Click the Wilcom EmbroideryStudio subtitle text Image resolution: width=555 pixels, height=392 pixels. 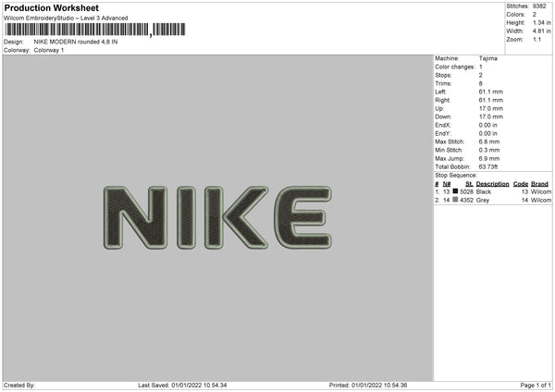click(66, 18)
